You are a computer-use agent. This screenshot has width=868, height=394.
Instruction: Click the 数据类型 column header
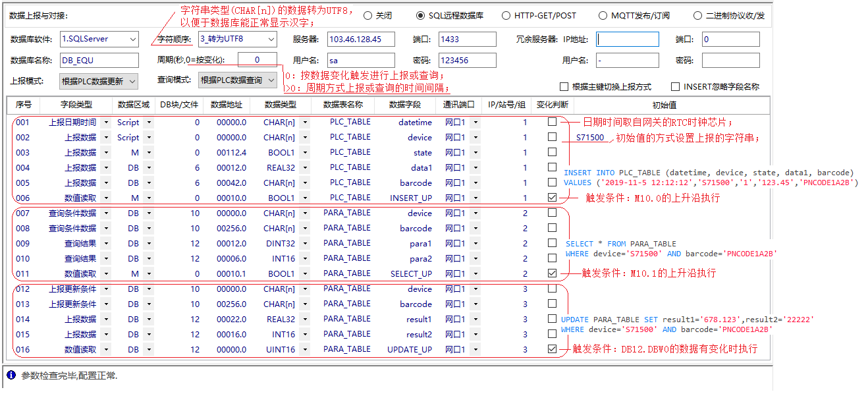[281, 105]
